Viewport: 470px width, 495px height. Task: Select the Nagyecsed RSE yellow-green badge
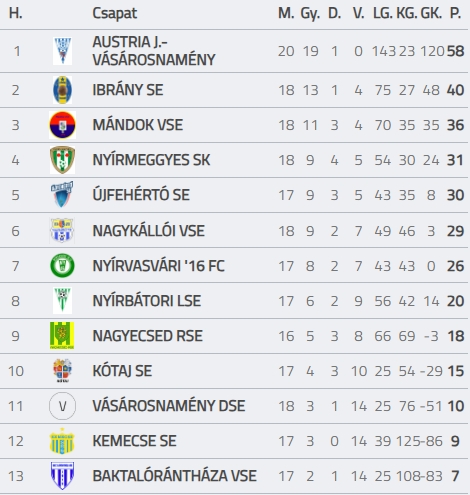62,336
